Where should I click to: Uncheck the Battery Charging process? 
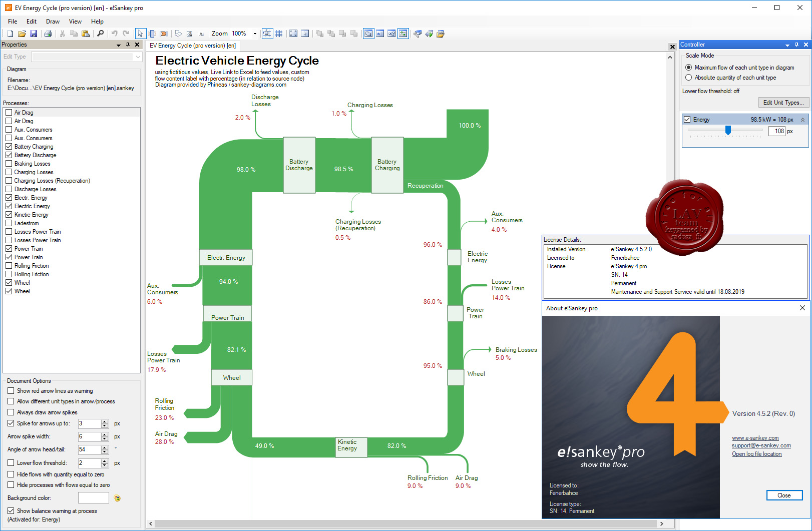coord(9,147)
